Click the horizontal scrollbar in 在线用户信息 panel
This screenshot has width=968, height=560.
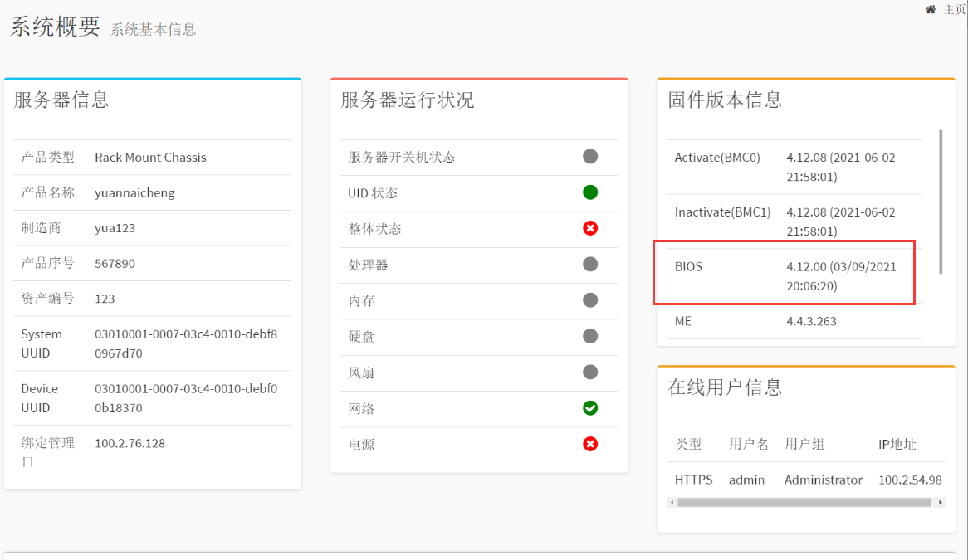(803, 502)
